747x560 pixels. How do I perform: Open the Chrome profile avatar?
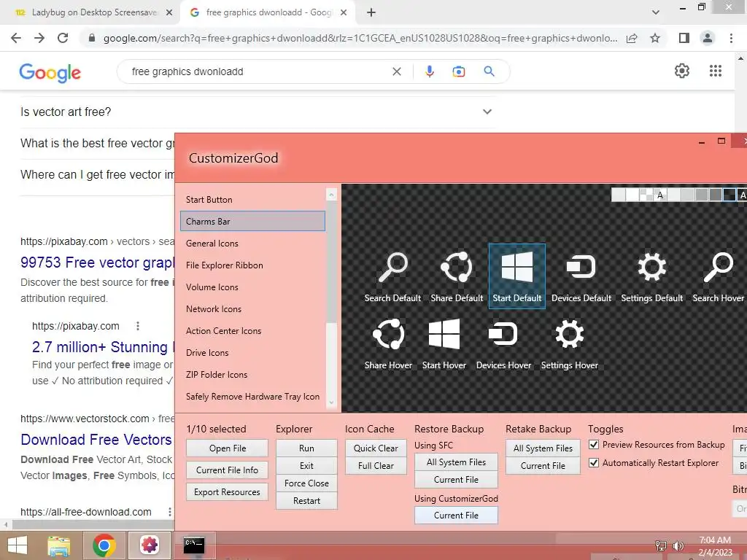pyautogui.click(x=708, y=38)
